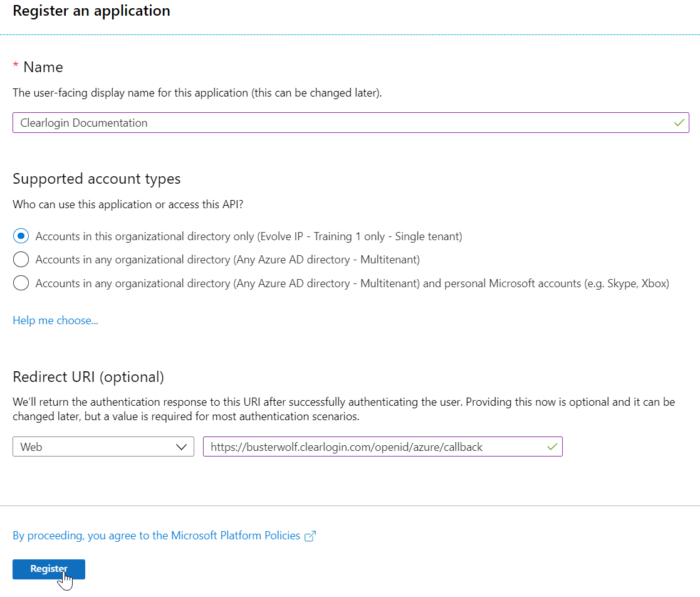Choose the Multitenant-only Azure AD directory radio button
This screenshot has width=700, height=597.
[x=21, y=260]
